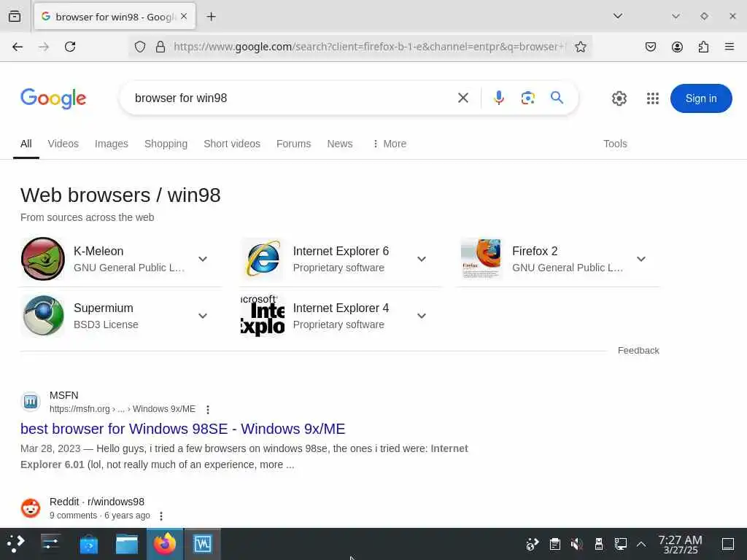Open the 'best browser for Windows 98SE' result
Image resolution: width=747 pixels, height=560 pixels.
(183, 429)
